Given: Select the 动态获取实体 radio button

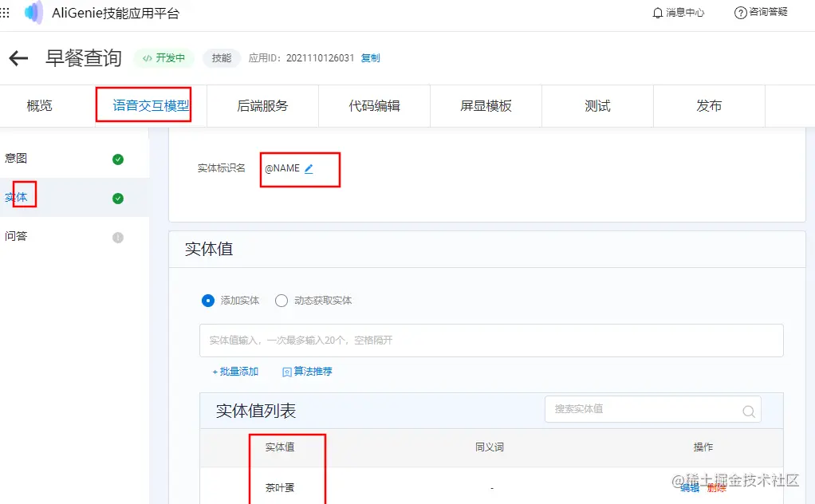Looking at the screenshot, I should [282, 301].
